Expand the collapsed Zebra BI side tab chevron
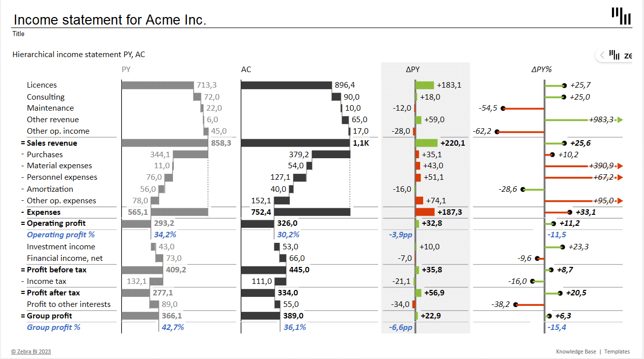Image resolution: width=644 pixels, height=359 pixels. pos(602,55)
